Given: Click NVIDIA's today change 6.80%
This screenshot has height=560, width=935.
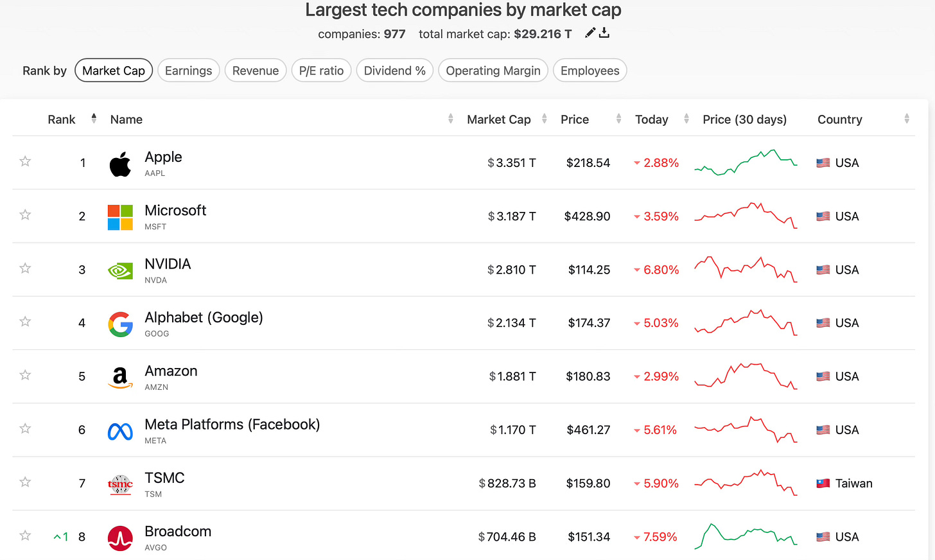Looking at the screenshot, I should [656, 270].
